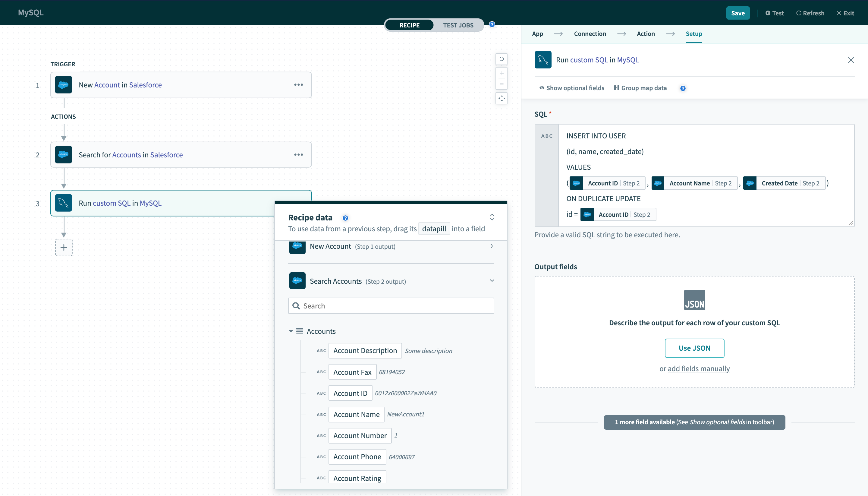The width and height of the screenshot is (868, 496).
Task: Zoom in on the recipe canvas
Action: tap(501, 73)
